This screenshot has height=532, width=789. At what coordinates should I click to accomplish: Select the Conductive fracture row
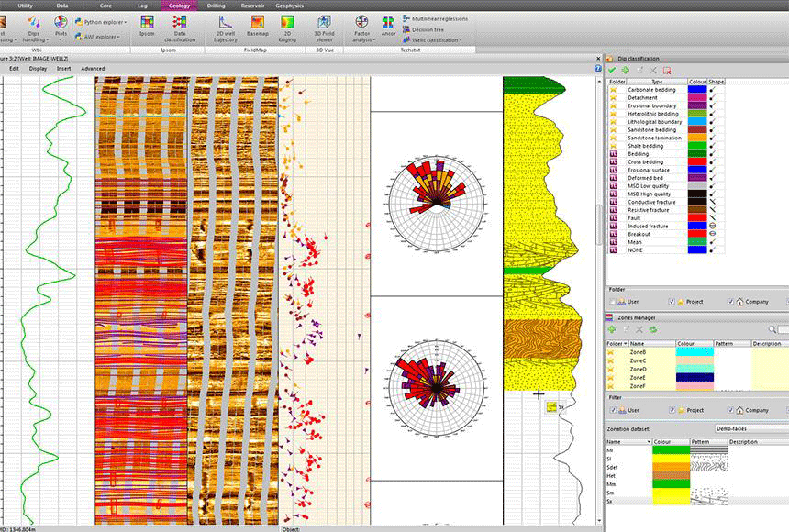pyautogui.click(x=667, y=202)
